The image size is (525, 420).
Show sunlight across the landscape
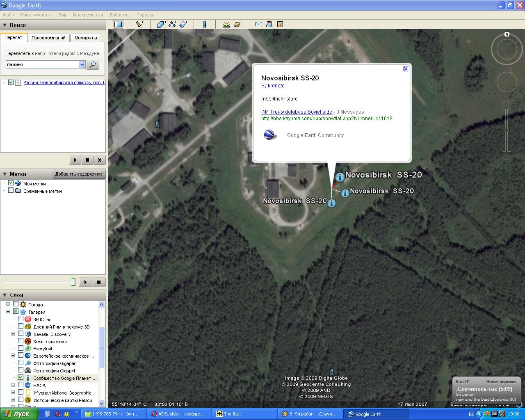tap(226, 24)
